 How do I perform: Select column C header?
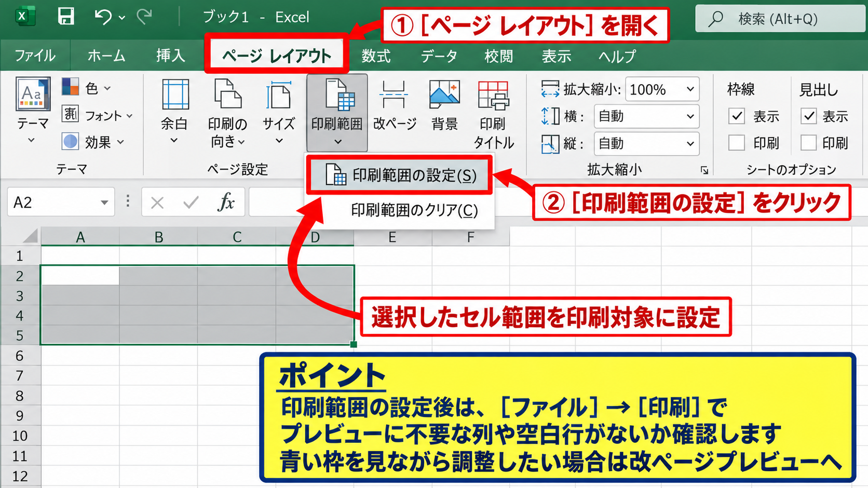pyautogui.click(x=237, y=237)
